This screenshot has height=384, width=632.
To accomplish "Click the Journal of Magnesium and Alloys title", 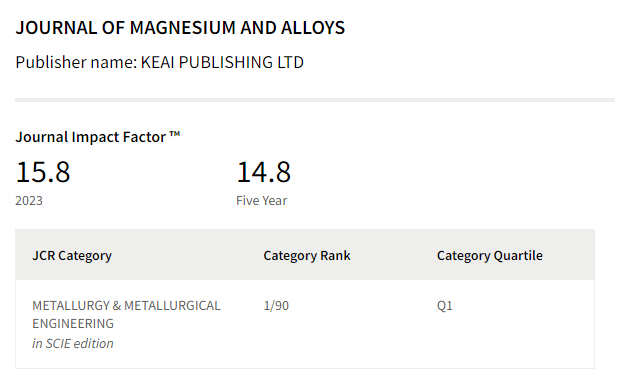I will point(180,28).
